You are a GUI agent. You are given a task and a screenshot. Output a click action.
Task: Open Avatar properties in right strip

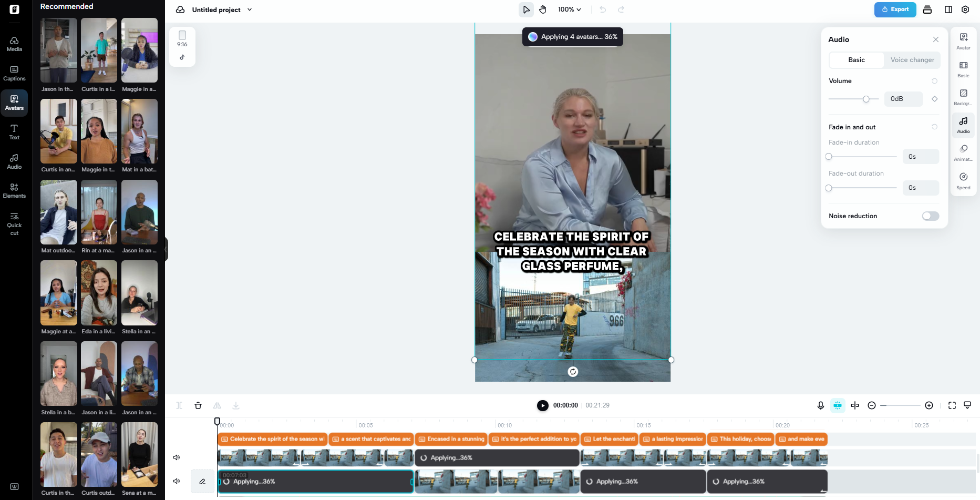tap(964, 41)
